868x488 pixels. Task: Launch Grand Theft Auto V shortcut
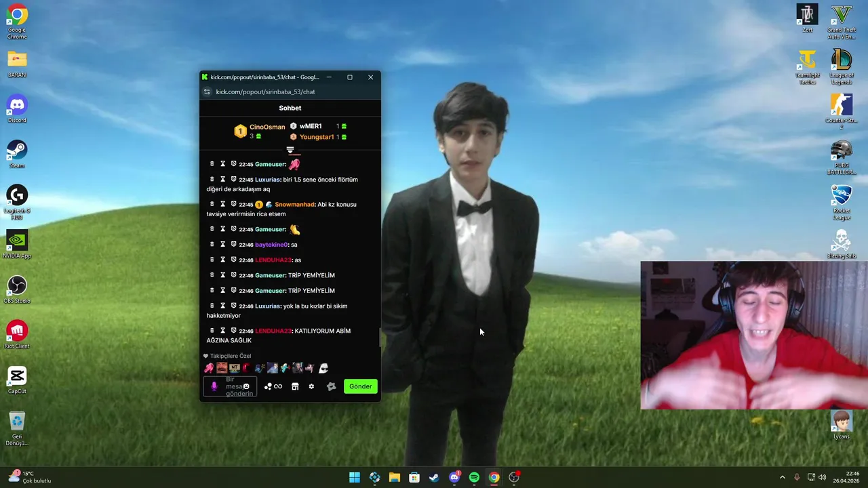tap(842, 22)
